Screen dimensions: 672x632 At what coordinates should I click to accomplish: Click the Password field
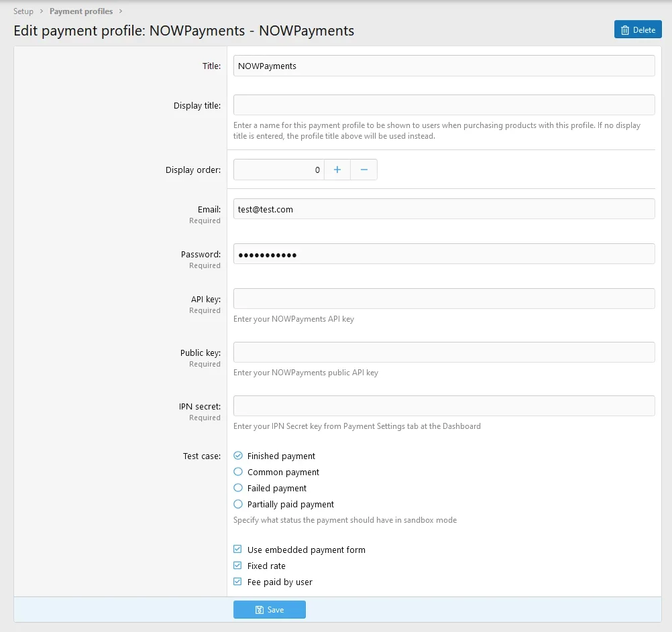coord(443,253)
